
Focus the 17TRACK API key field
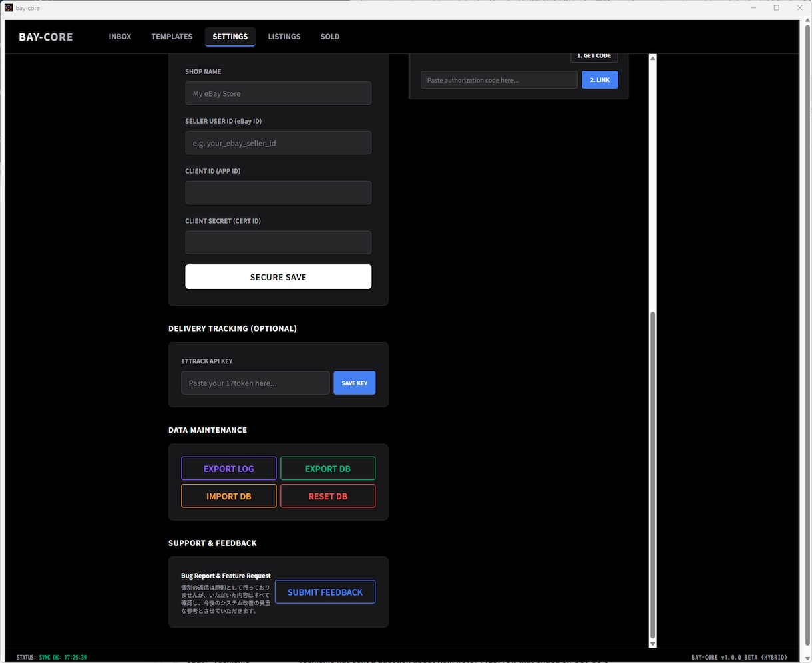(256, 383)
